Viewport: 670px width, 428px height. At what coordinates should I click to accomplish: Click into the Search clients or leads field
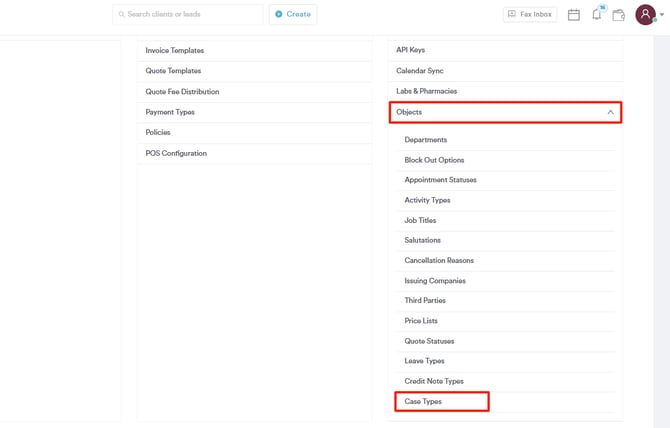click(x=190, y=15)
